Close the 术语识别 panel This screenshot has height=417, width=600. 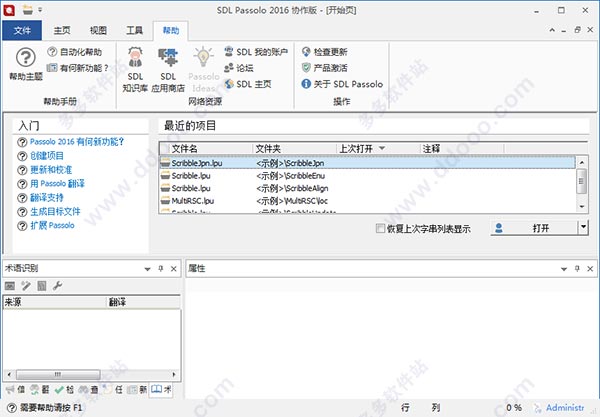click(x=173, y=269)
